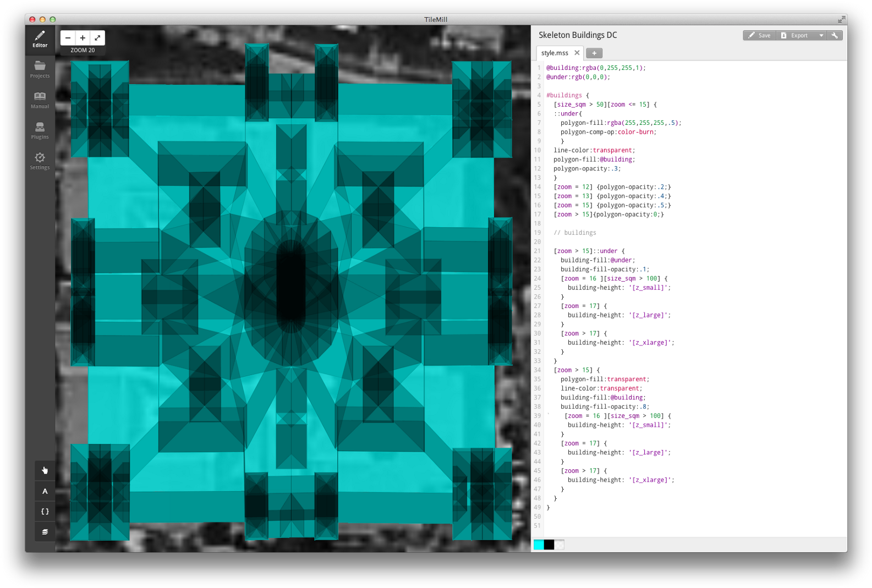
Task: Toggle fullscreen map view
Action: tap(97, 38)
